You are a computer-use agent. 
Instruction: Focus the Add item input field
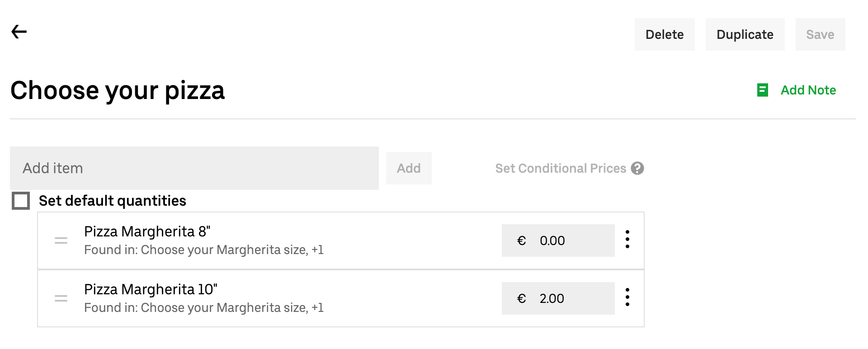click(x=194, y=168)
